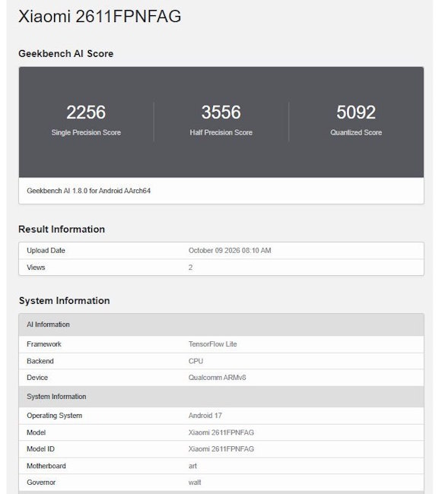Select Geekbench AI 1.8.0 for Android AArch64 text
The width and height of the screenshot is (448, 494).
(88, 191)
